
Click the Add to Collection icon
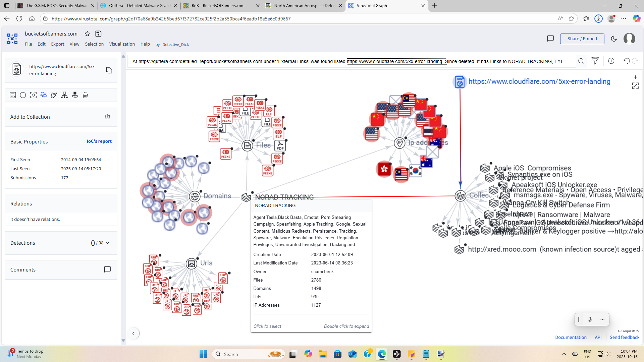tap(107, 117)
